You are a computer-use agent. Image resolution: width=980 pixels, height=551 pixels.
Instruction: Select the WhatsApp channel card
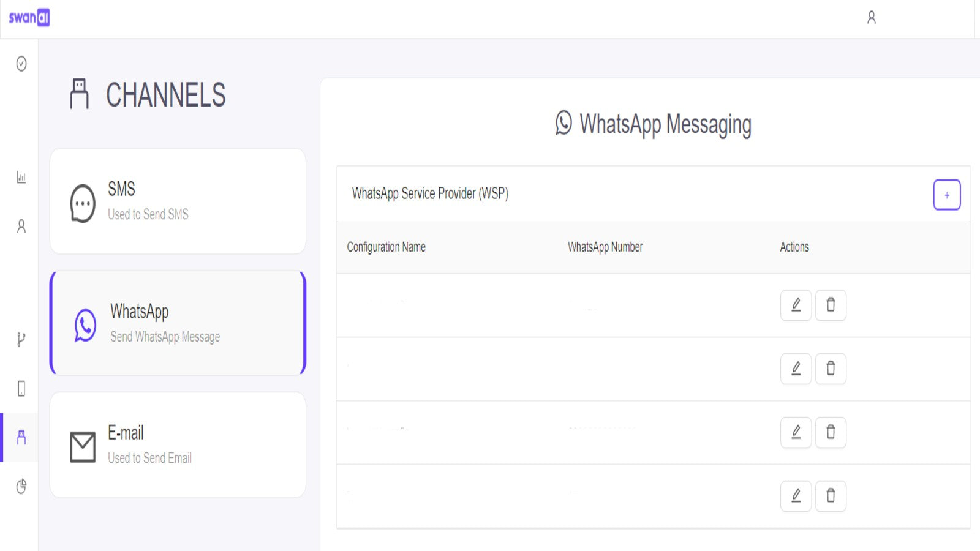coord(178,323)
